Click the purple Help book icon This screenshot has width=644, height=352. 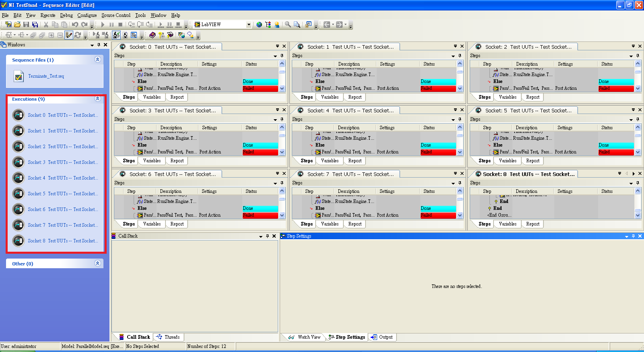tap(152, 35)
